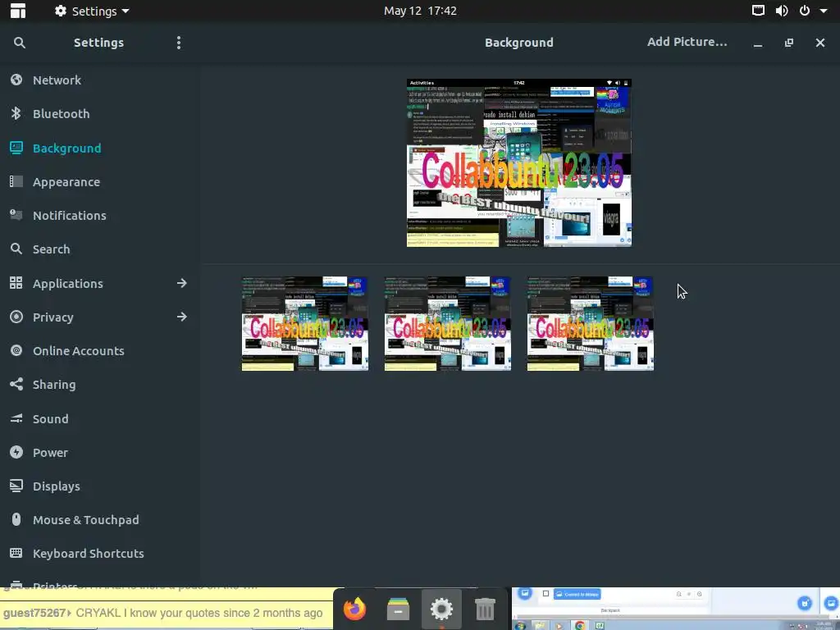Image resolution: width=840 pixels, height=630 pixels.
Task: Open the system menu dropdown arrow
Action: tap(824, 11)
